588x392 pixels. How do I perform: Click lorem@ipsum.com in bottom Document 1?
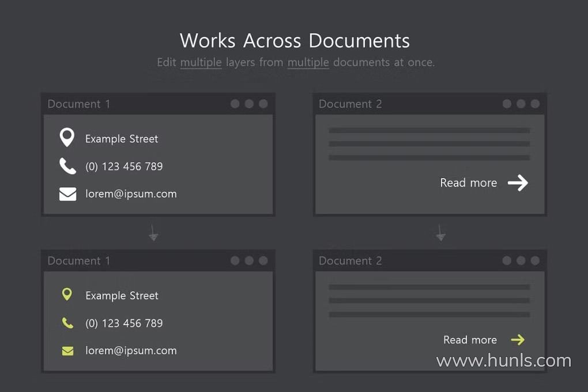(131, 350)
